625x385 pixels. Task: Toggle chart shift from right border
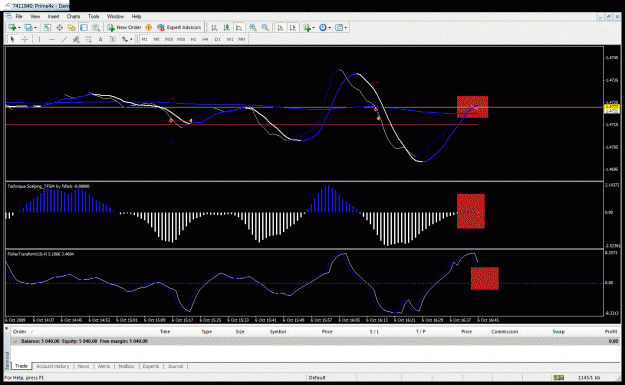pos(293,28)
